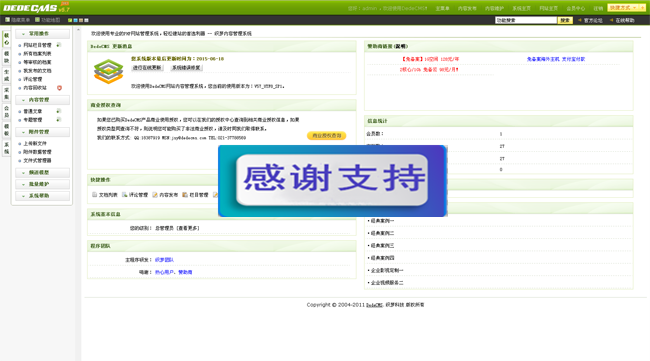This screenshot has height=361, width=650.
Task: Click the 感谢支持 banner image
Action: (x=332, y=181)
